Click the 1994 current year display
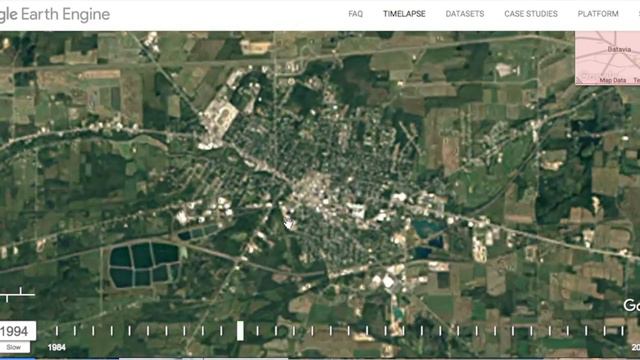Image resolution: width=640 pixels, height=360 pixels. click(x=17, y=331)
